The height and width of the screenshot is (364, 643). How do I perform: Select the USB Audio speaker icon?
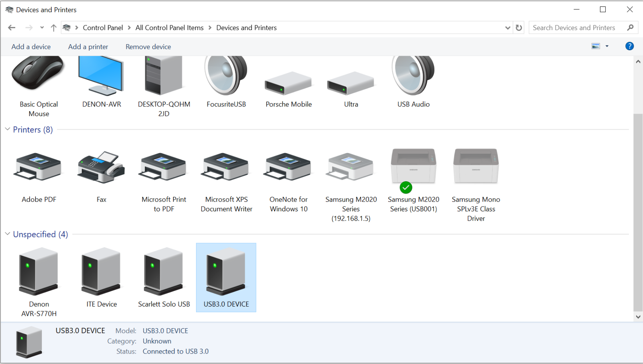[413, 76]
